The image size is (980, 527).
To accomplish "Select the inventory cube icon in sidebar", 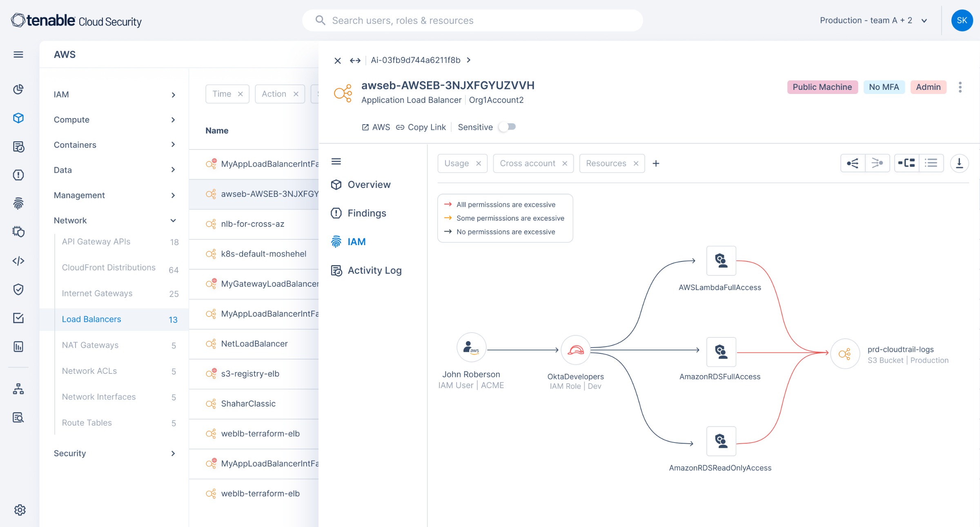I will click(x=18, y=118).
